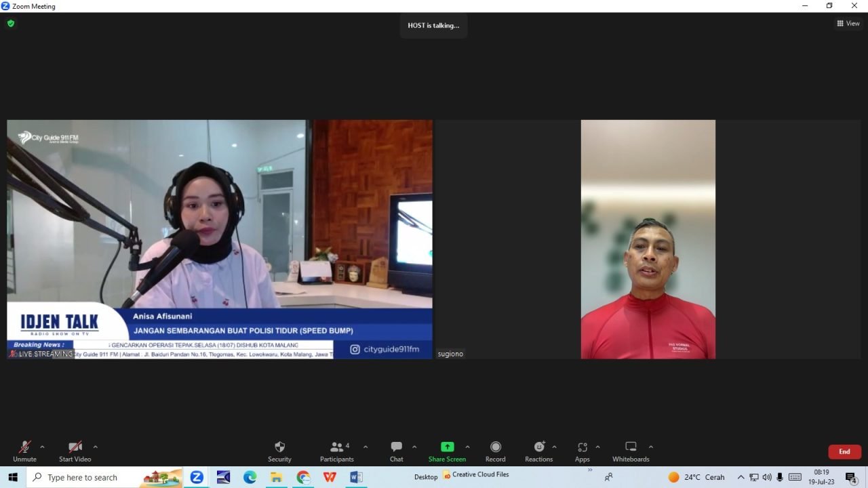The width and height of the screenshot is (868, 488).
Task: Open Microsoft Word from the taskbar
Action: click(x=356, y=477)
